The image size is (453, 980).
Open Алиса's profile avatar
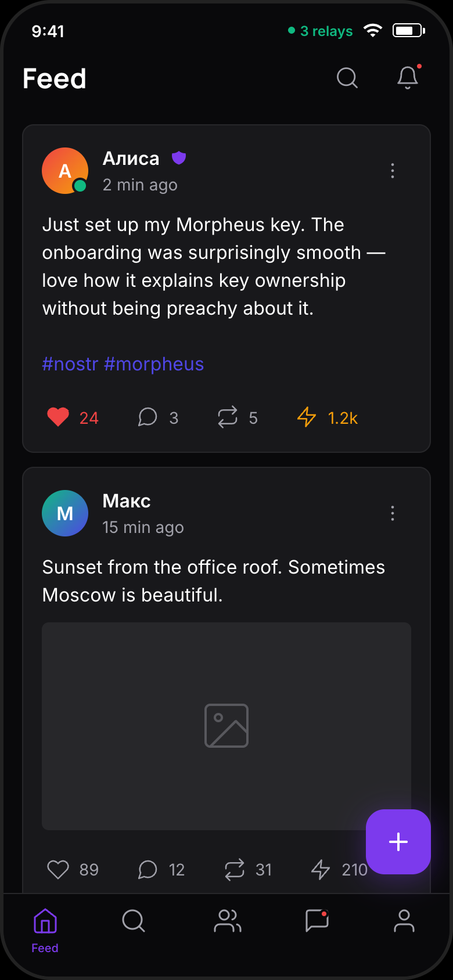[x=65, y=171]
